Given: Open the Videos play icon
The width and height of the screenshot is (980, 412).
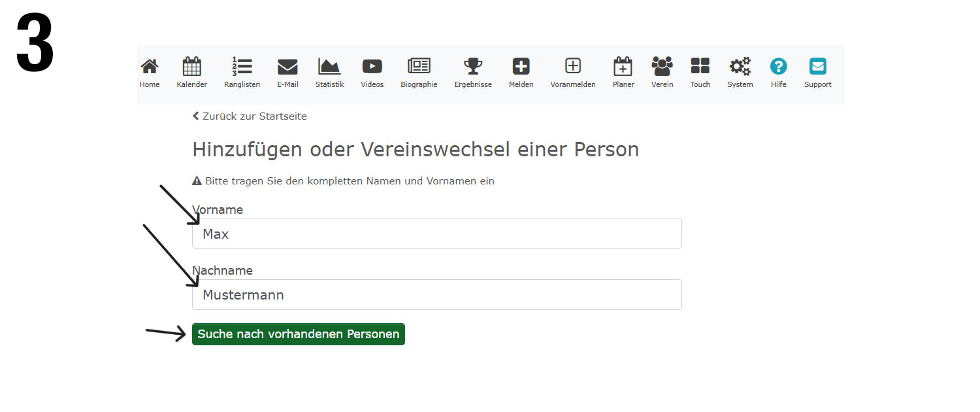Looking at the screenshot, I should point(372,67).
